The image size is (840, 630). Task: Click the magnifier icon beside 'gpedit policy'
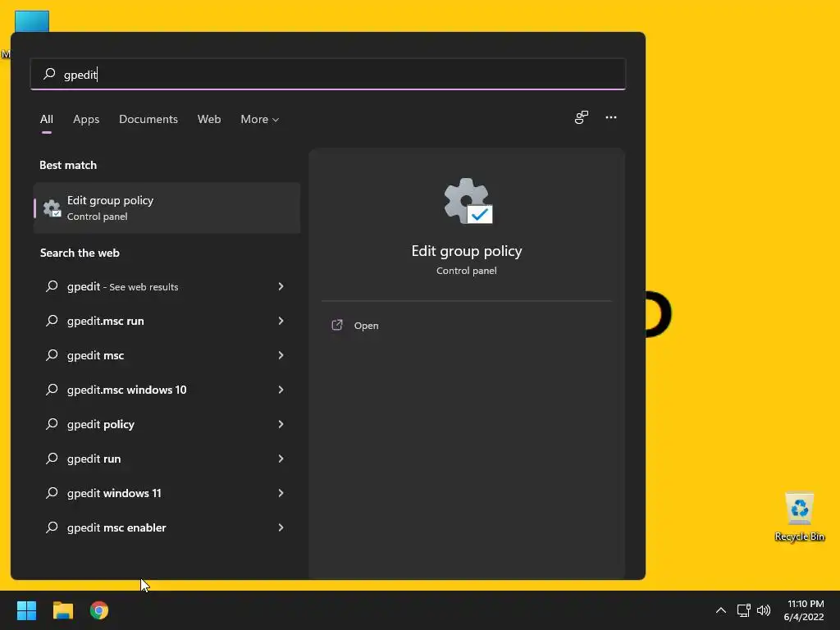click(x=52, y=424)
